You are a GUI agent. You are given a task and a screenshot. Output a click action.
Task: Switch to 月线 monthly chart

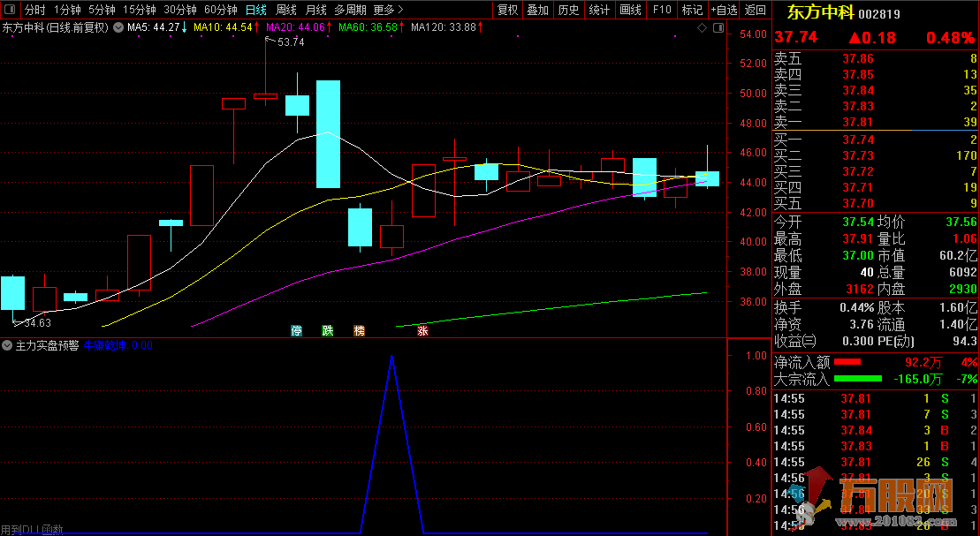[x=316, y=10]
